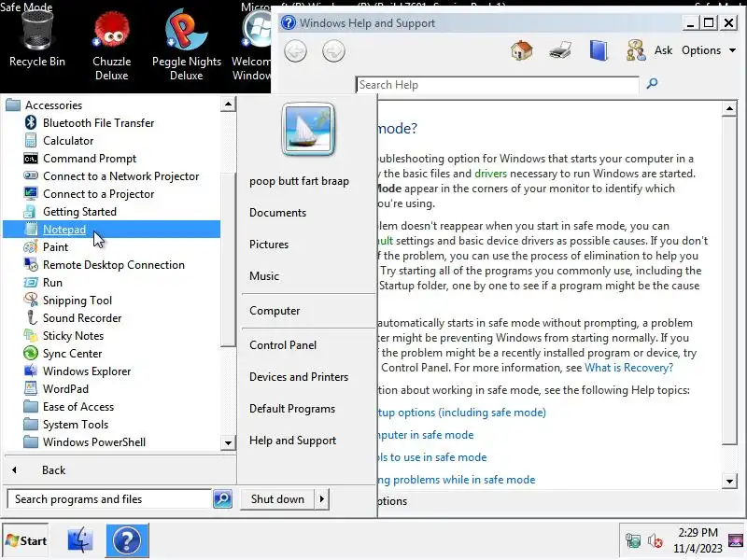Open Devices and Printers
This screenshot has width=747, height=560.
tap(299, 377)
